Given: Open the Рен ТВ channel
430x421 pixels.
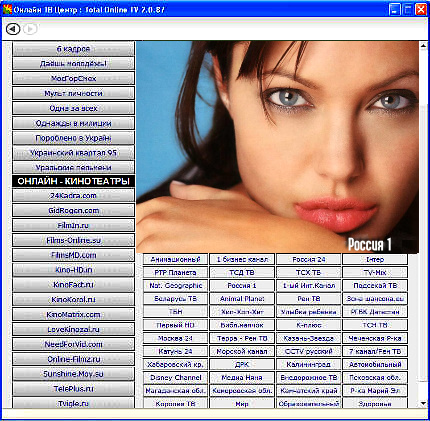Looking at the screenshot, I should coord(309,299).
